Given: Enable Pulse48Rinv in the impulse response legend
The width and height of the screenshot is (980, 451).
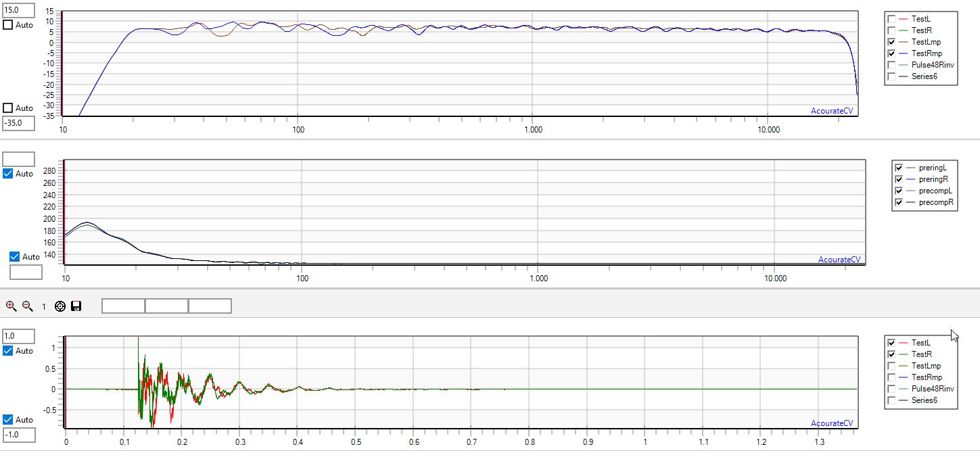Looking at the screenshot, I should coord(891,389).
